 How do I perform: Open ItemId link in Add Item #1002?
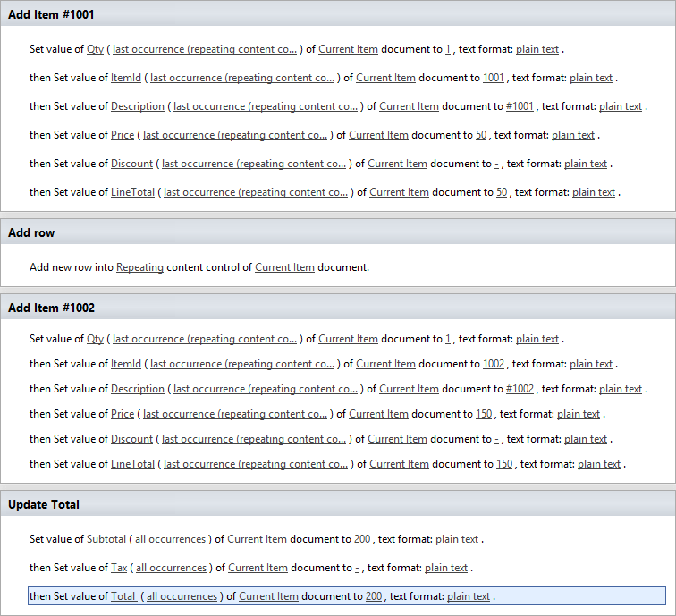(126, 364)
